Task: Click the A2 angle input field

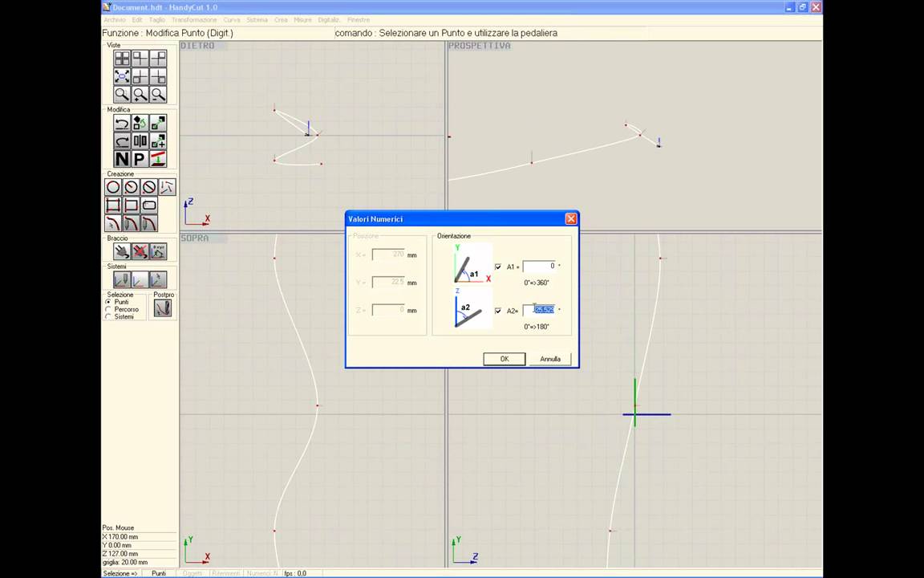Action: pyautogui.click(x=539, y=310)
